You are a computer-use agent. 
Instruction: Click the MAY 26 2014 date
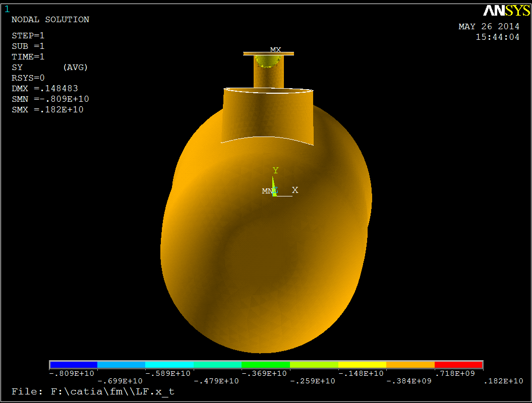pos(489,26)
